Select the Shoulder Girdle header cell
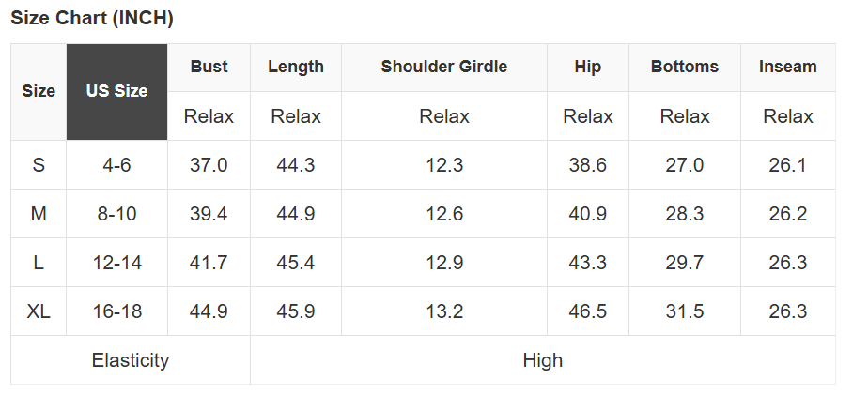 [444, 67]
